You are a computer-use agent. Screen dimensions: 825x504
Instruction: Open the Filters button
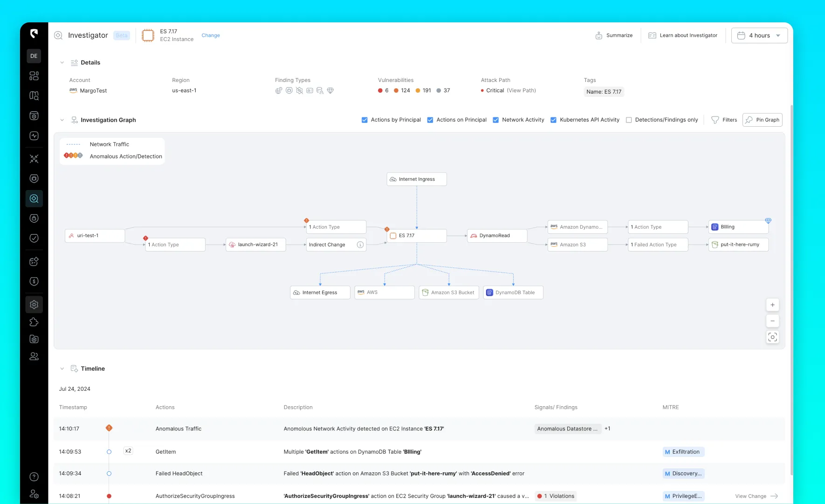click(724, 120)
